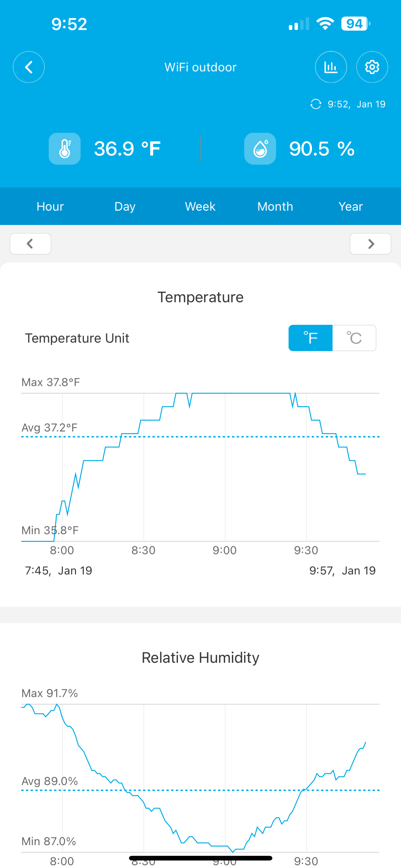Tap the temperature graph line at 9:00
The image size is (401, 868).
(x=225, y=393)
